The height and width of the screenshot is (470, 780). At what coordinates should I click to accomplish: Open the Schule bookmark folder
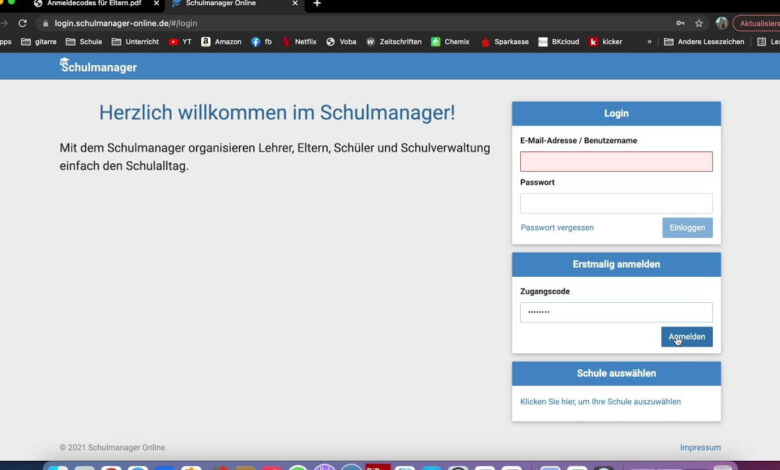click(84, 42)
